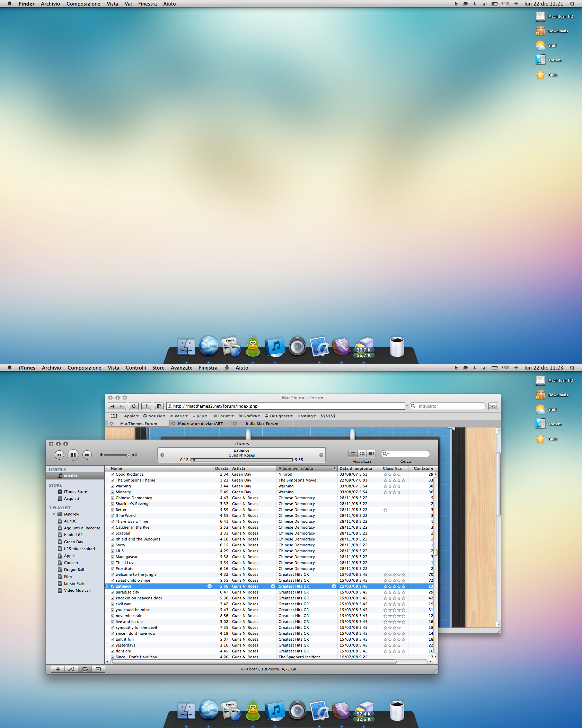Screen dimensions: 582x728
Task: Uncheck the Good Riddance song checkbox
Action: [x=113, y=474]
